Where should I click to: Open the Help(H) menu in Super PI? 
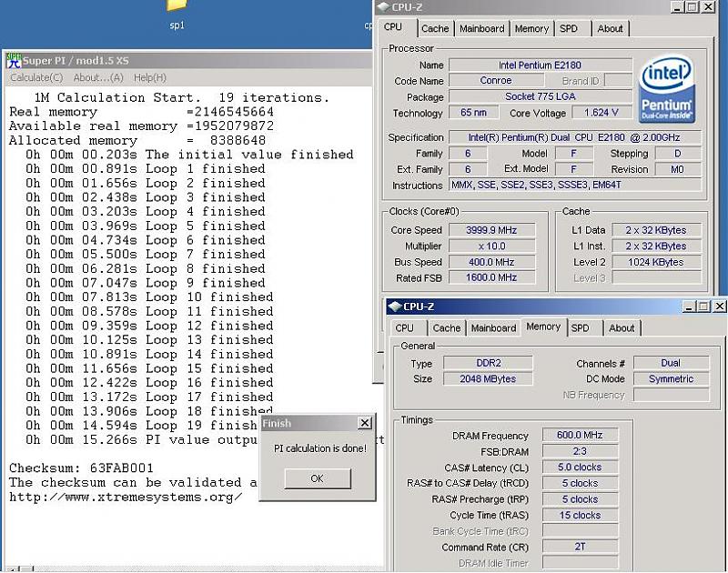point(150,77)
